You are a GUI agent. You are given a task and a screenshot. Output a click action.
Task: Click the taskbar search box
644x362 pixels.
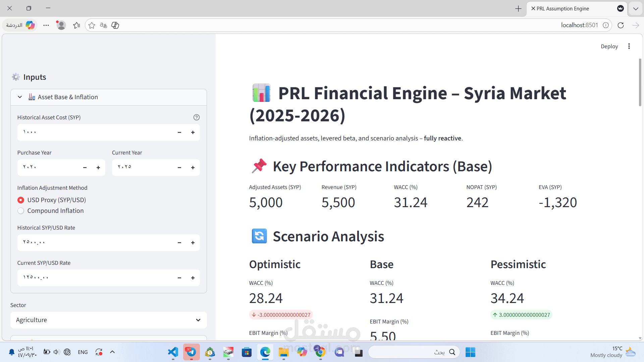414,352
